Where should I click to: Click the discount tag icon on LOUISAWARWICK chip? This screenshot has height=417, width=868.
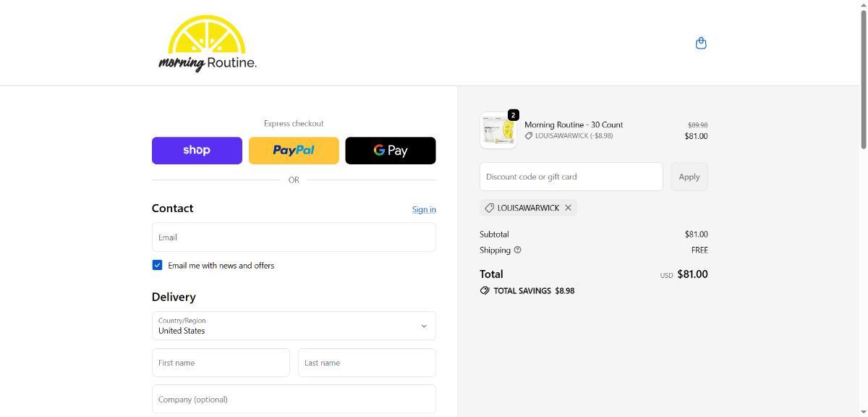(x=490, y=208)
